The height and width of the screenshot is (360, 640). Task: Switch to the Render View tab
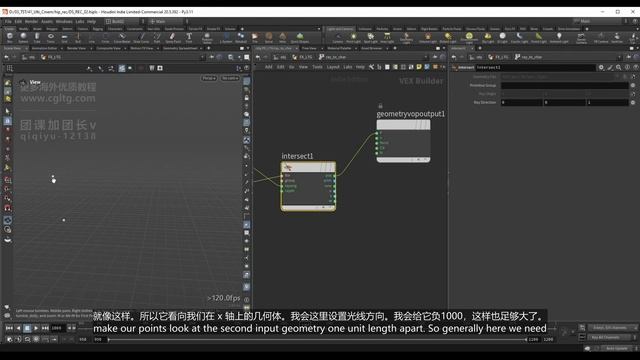click(76, 48)
